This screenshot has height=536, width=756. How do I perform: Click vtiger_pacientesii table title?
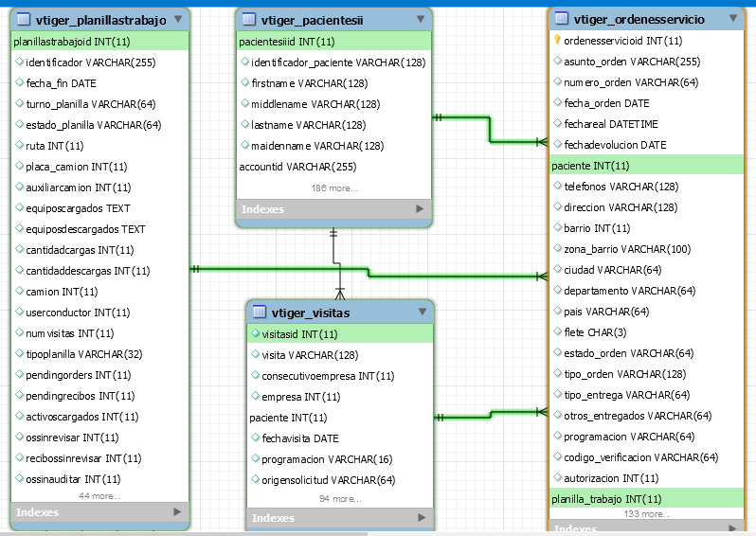point(312,20)
